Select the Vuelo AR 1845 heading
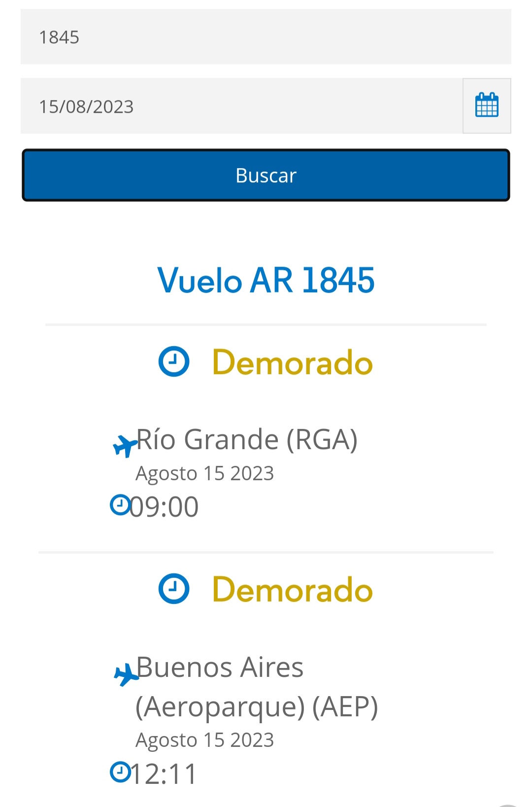 pyautogui.click(x=266, y=281)
